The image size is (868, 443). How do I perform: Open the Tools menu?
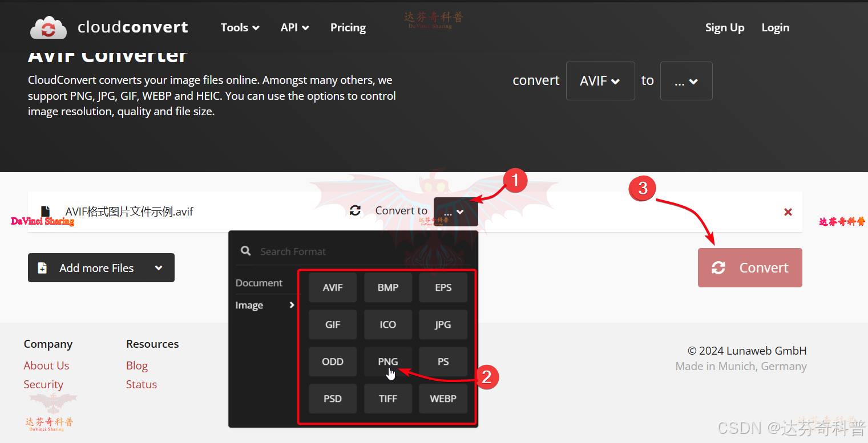pos(240,27)
